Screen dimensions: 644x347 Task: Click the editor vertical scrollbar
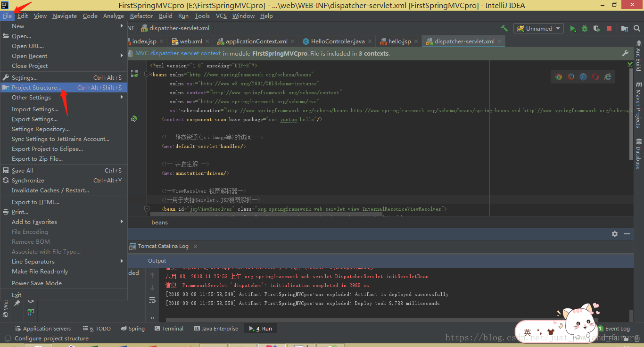coord(631,114)
